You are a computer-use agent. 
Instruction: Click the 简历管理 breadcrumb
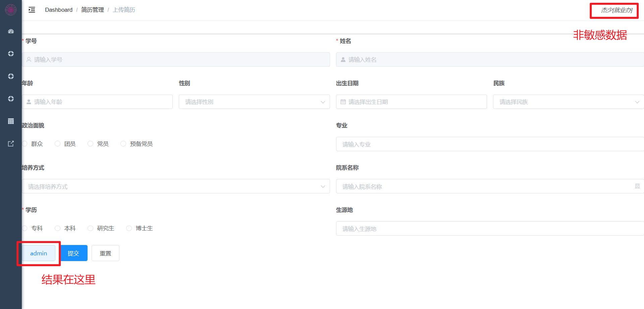tap(93, 10)
